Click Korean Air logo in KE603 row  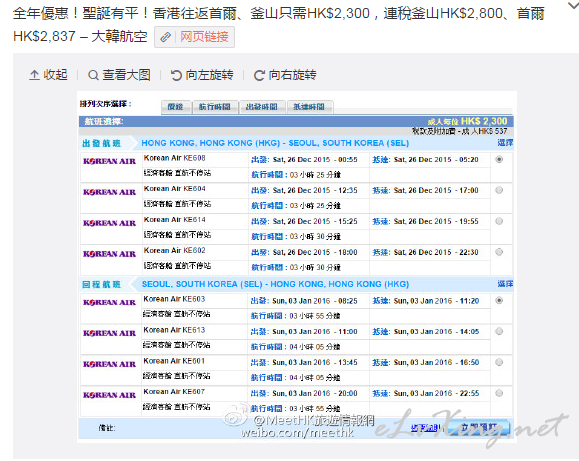coord(110,303)
